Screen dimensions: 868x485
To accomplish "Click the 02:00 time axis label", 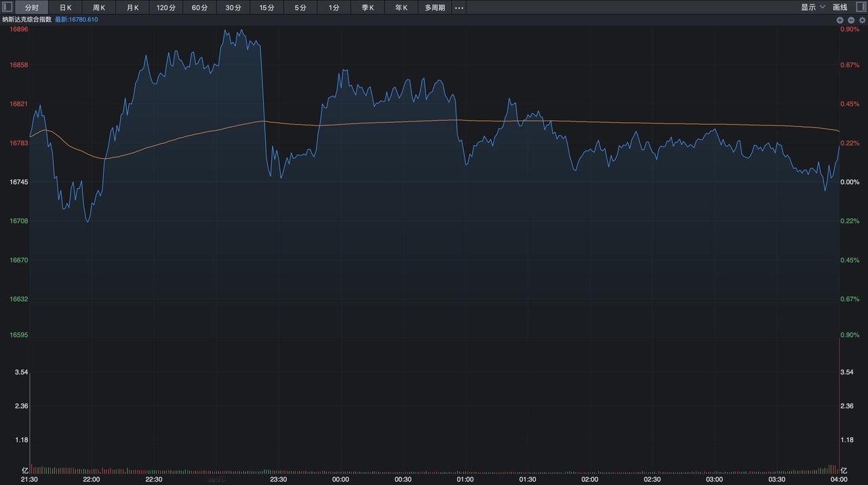I will (x=590, y=480).
